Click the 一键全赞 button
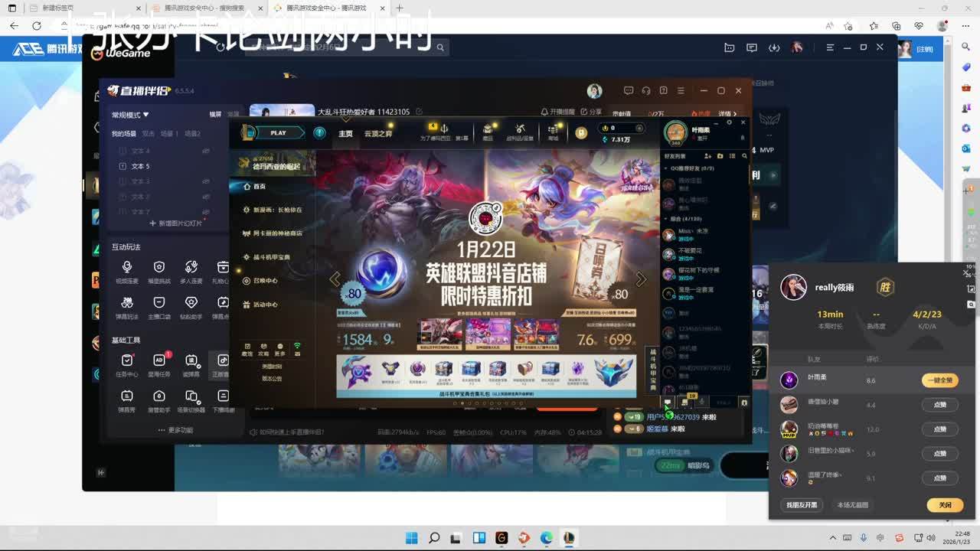 click(x=939, y=380)
